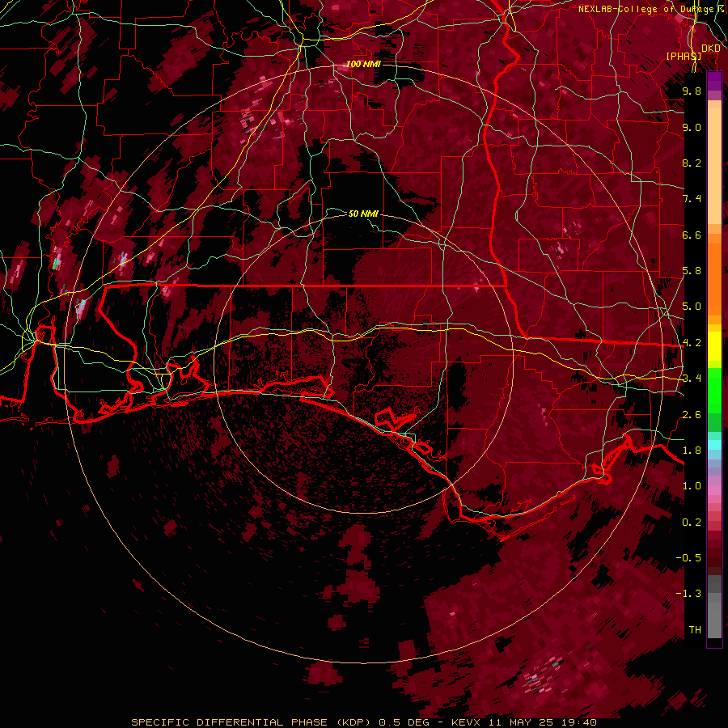Click the KDP product title caption at the bottom
Viewport: 728px width, 728px height.
point(364,722)
